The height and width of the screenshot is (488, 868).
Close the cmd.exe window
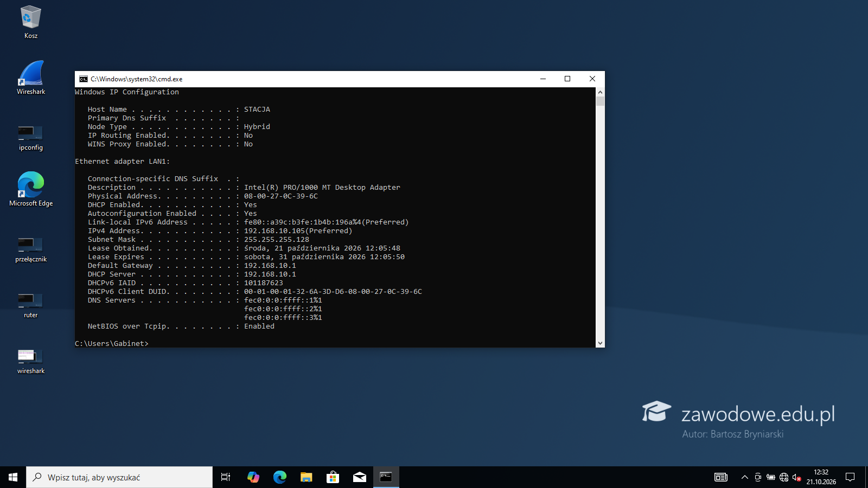[x=592, y=79]
